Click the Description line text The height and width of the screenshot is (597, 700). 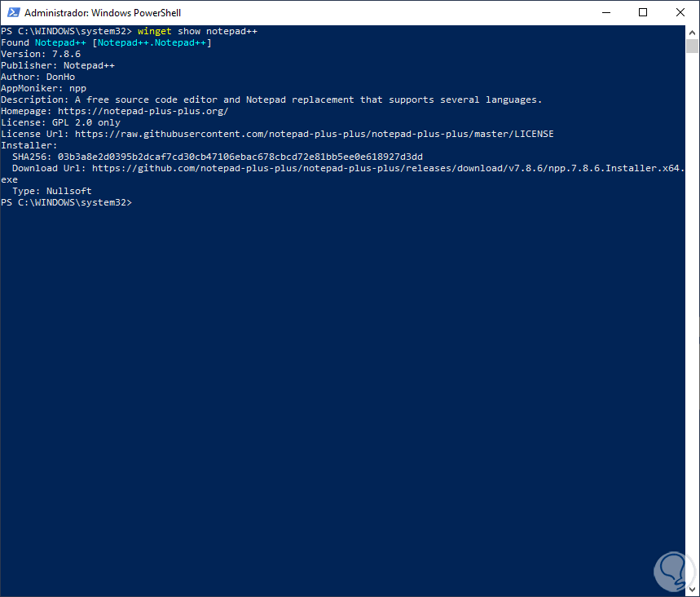[271, 99]
